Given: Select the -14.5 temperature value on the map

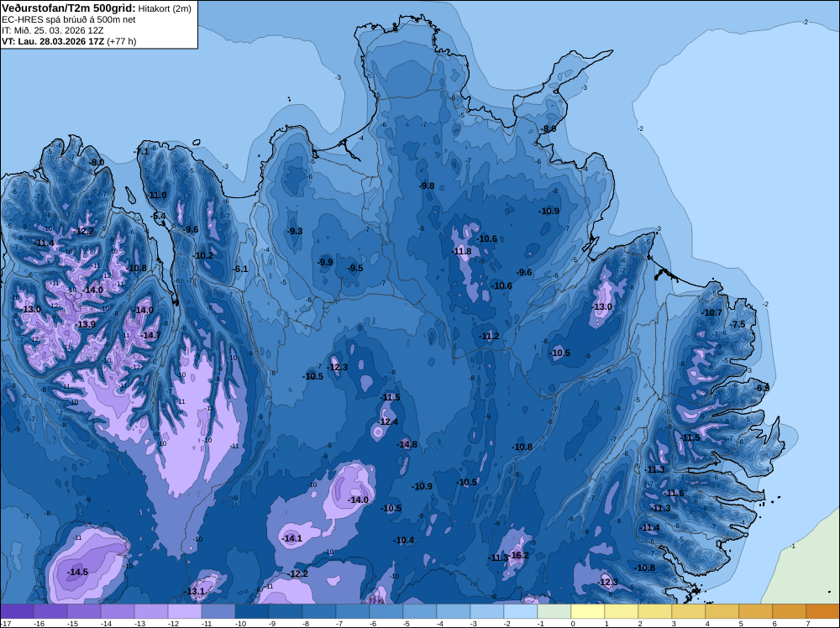Looking at the screenshot, I should pyautogui.click(x=77, y=572).
